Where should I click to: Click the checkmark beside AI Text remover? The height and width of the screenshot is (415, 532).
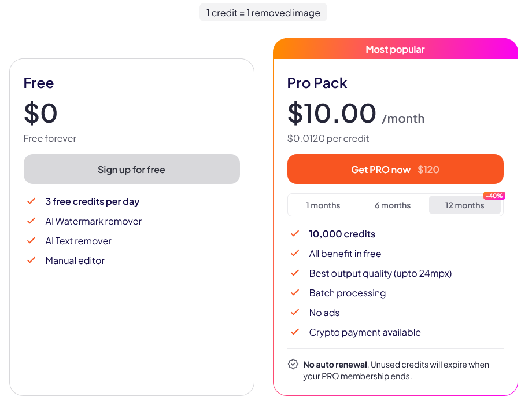click(31, 241)
